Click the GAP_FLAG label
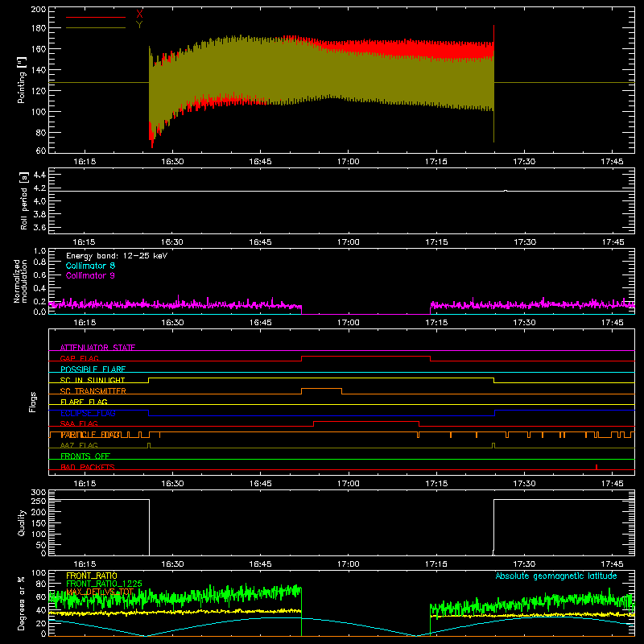This screenshot has height=644, width=644. (x=79, y=358)
